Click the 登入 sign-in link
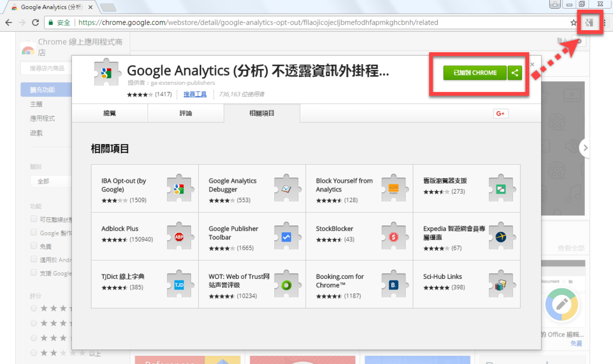This screenshot has height=364, width=613. pos(562,41)
